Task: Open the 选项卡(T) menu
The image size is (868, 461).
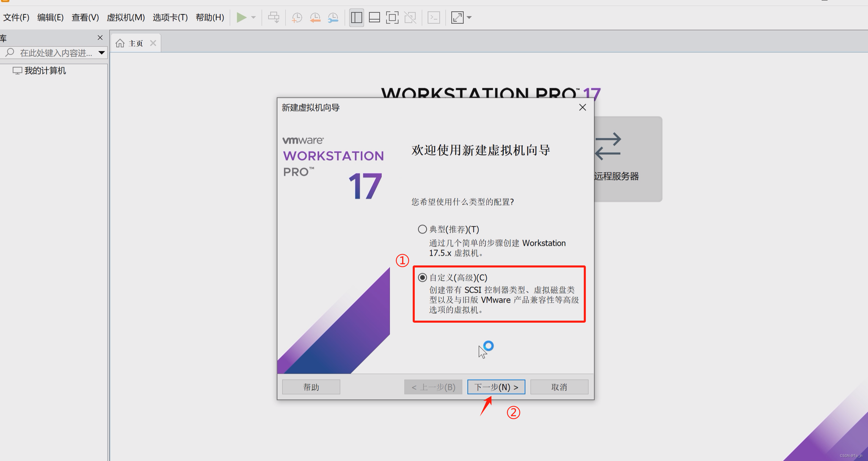Action: [x=170, y=17]
